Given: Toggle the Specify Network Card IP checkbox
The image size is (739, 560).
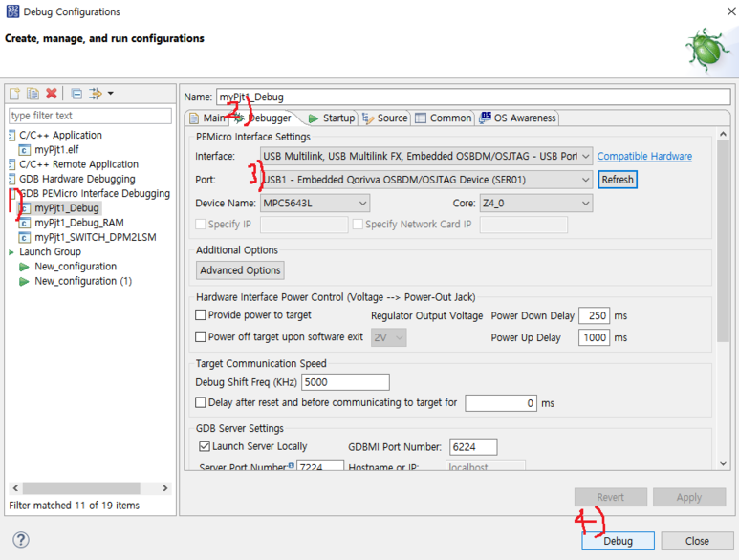Looking at the screenshot, I should pyautogui.click(x=358, y=225).
